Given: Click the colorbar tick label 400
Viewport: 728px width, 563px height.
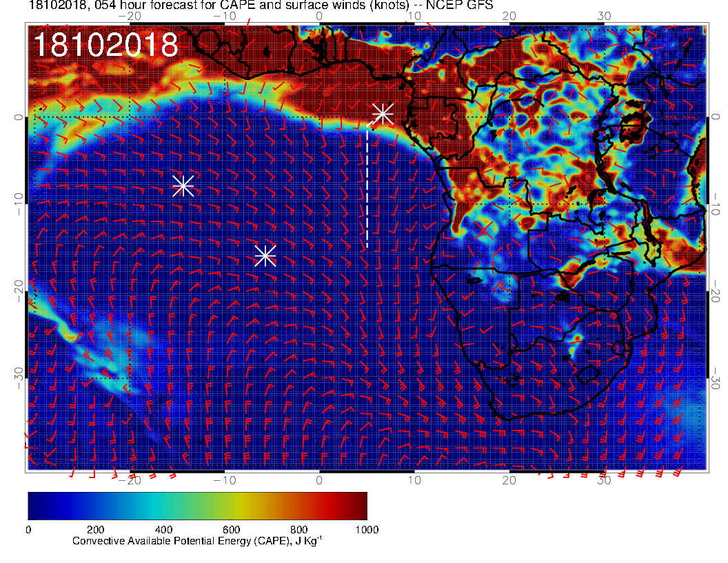Looking at the screenshot, I should [x=163, y=530].
